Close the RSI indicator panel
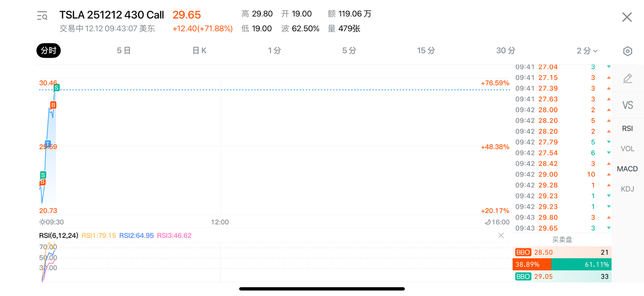The image size is (644, 296). pos(501,236)
